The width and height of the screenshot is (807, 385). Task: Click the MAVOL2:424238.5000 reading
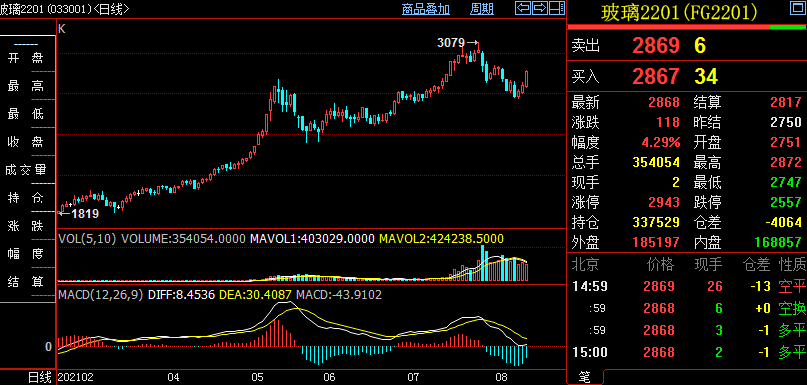[x=442, y=239]
